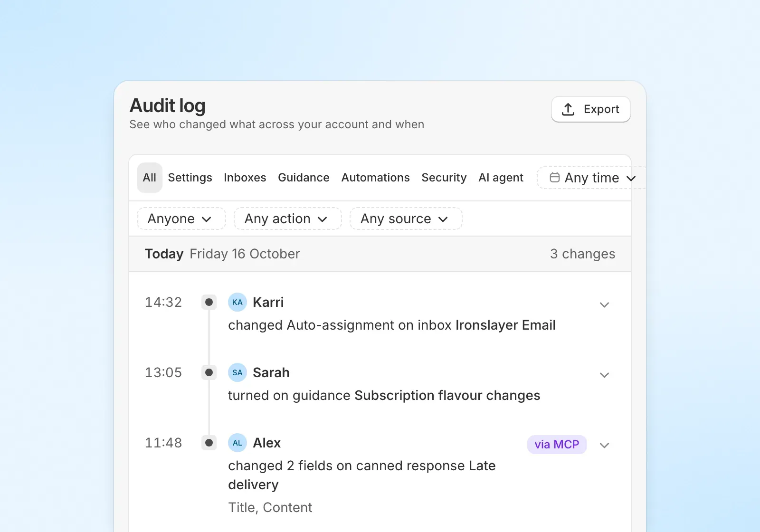Screen dimensions: 760x532
Task: Click the upload arrow icon in Export
Action: 568,109
